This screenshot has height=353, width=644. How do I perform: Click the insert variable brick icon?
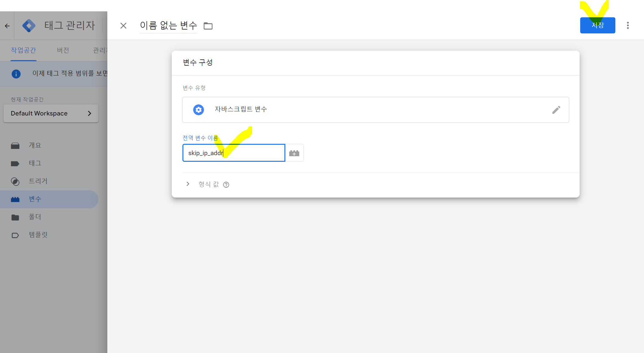tap(294, 153)
